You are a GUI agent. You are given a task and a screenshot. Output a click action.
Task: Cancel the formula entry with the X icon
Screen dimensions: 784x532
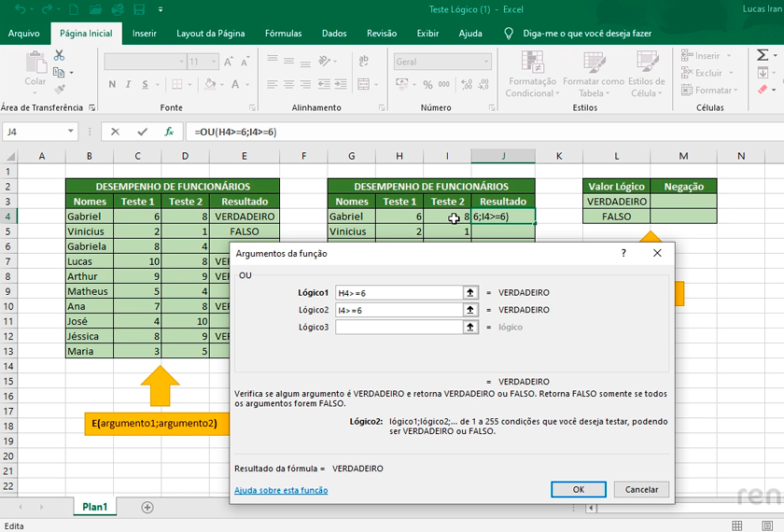point(116,132)
